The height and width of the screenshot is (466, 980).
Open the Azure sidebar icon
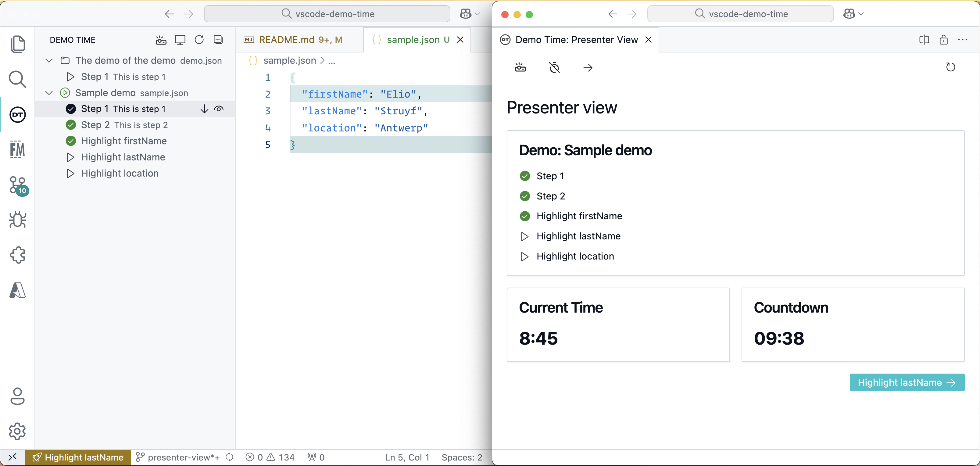point(17,291)
